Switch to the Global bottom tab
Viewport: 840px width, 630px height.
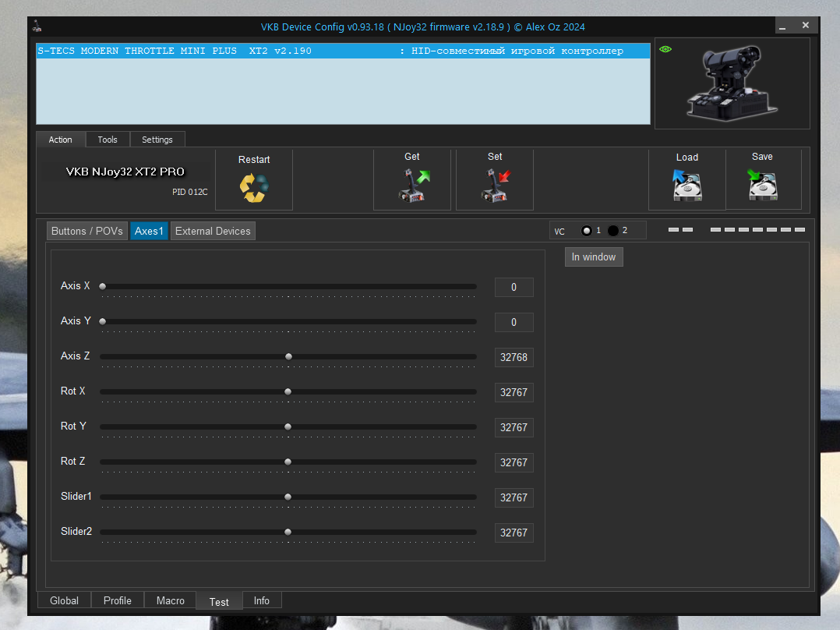pyautogui.click(x=64, y=600)
